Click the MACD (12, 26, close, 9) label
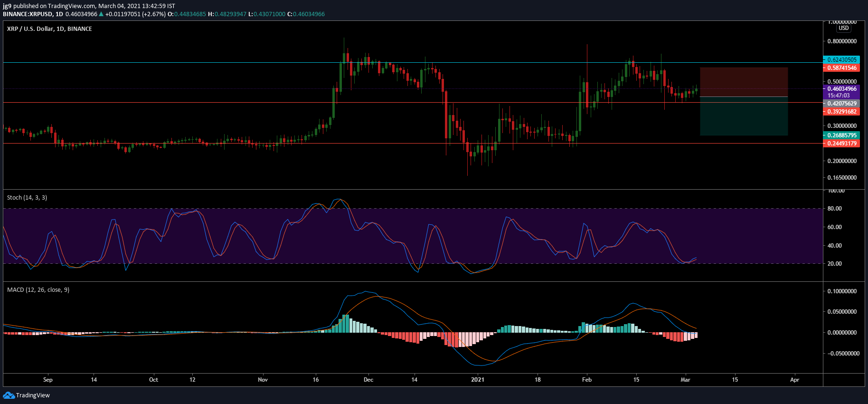The height and width of the screenshot is (404, 868). 38,290
